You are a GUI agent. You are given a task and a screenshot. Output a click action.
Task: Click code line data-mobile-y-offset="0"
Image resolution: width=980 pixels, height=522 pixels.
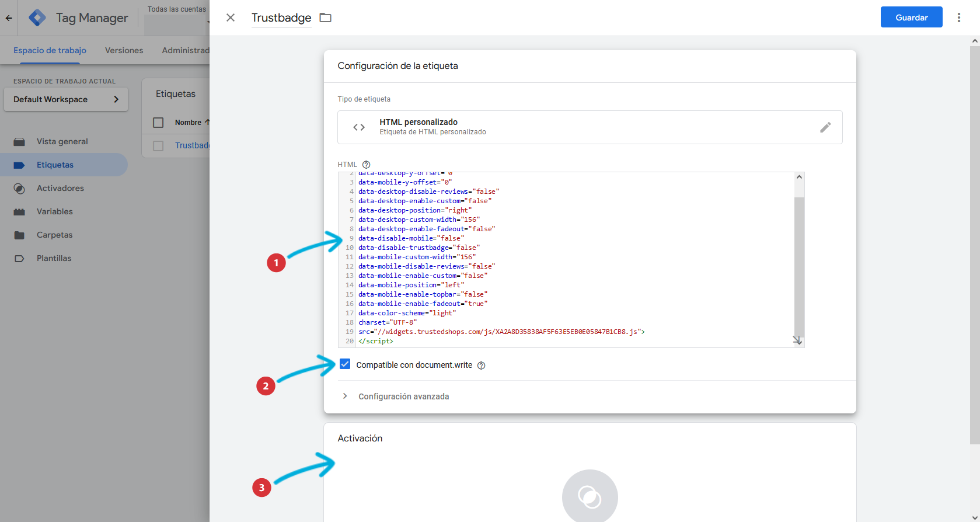406,182
